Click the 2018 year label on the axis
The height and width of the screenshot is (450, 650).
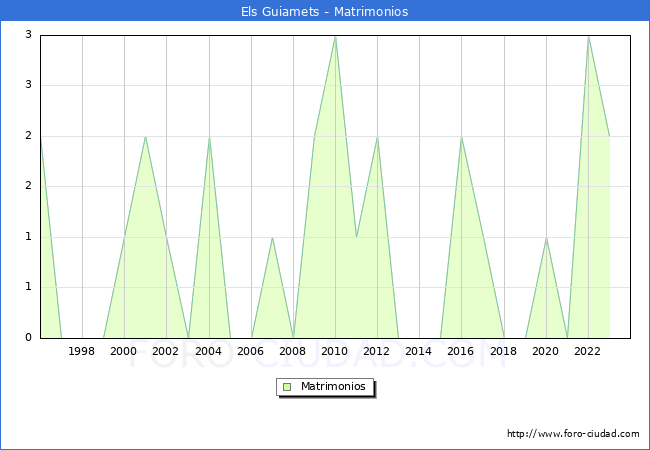click(503, 351)
